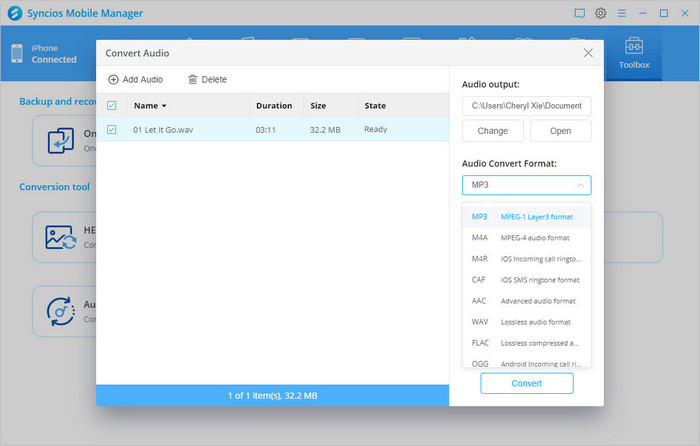Pick WAV lossless audio format
The height and width of the screenshot is (446, 700).
526,321
